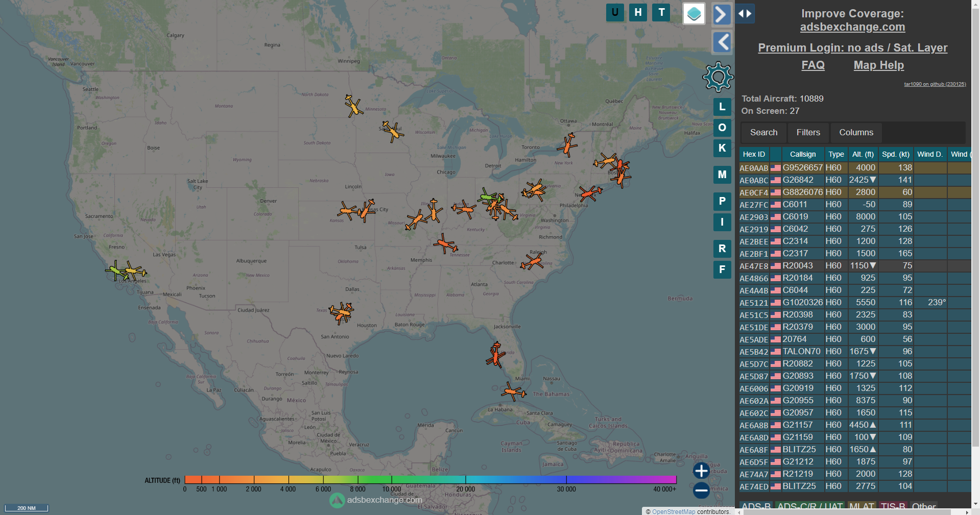This screenshot has height=515, width=980.
Task: Click the US flag in row AE2903
Action: click(x=775, y=217)
